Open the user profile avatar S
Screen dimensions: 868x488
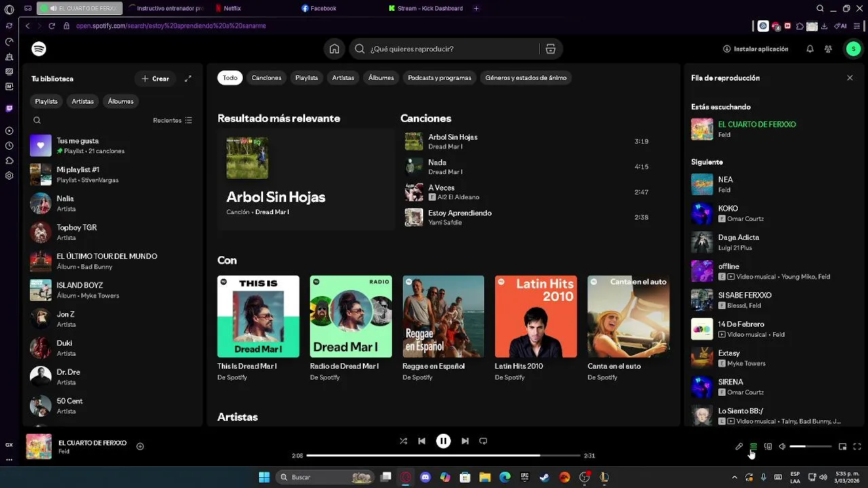coord(853,49)
